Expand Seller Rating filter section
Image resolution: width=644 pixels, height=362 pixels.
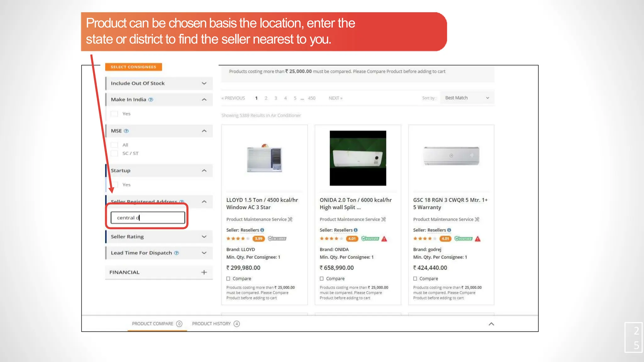click(204, 237)
